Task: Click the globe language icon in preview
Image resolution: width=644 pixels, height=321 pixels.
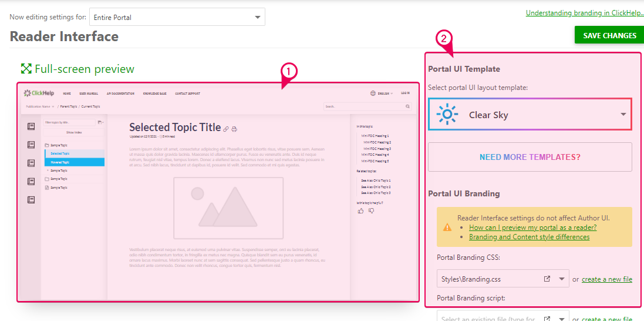Action: 373,93
